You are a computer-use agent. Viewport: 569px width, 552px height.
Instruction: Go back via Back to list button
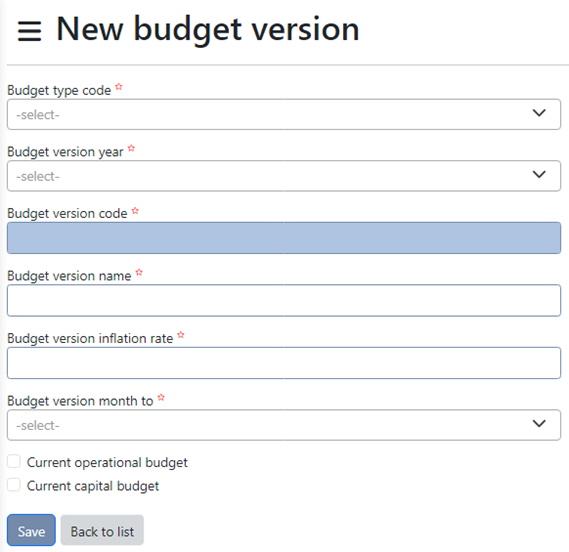point(102,530)
